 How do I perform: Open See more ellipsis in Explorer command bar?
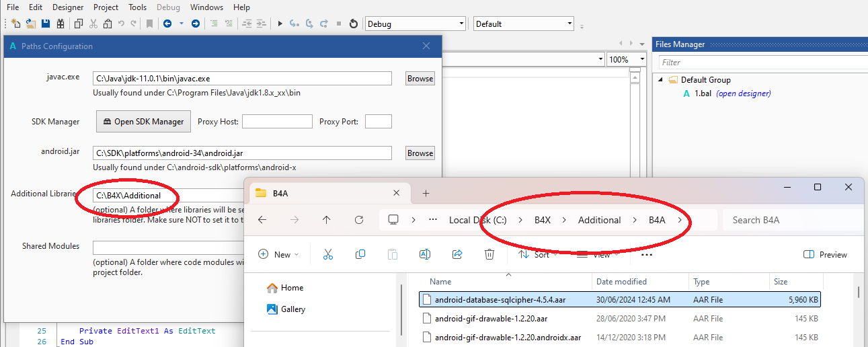(x=647, y=255)
